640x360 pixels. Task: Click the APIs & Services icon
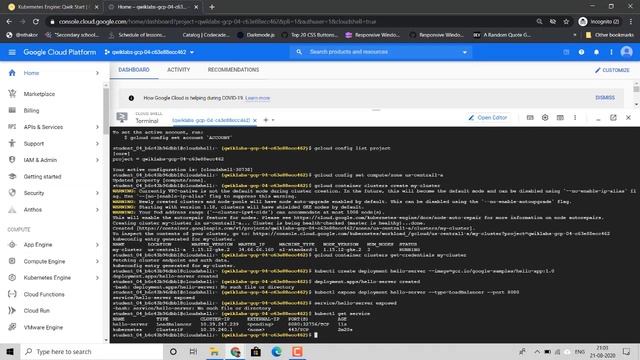click(12, 127)
